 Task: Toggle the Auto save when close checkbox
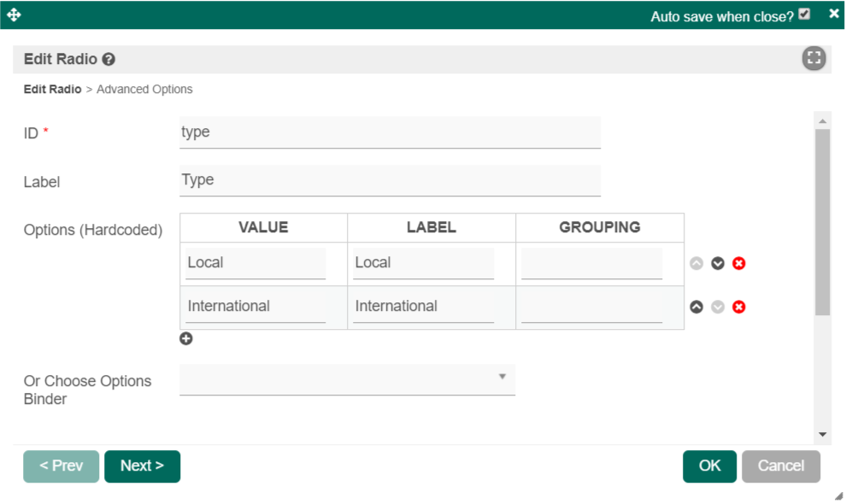804,15
